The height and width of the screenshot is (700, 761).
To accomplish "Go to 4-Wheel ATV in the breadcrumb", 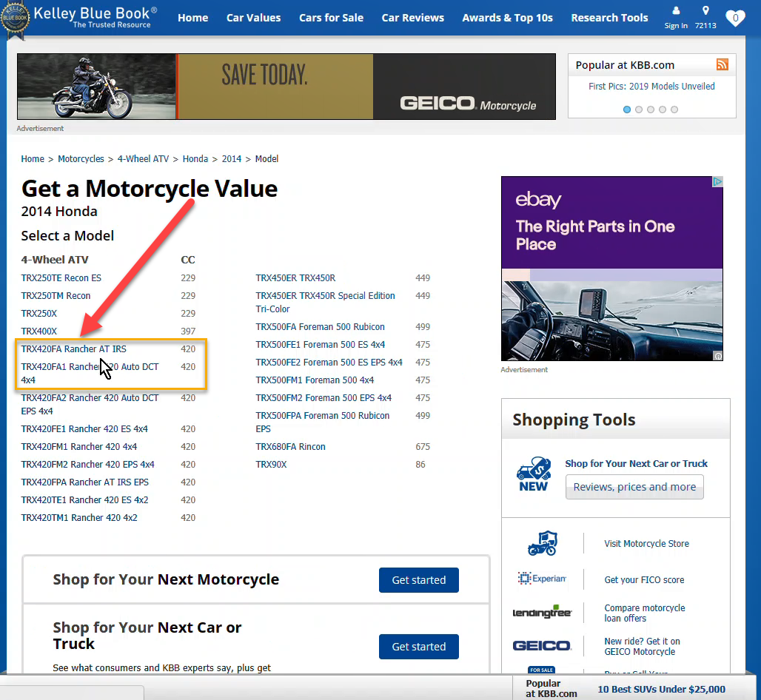I will pyautogui.click(x=143, y=158).
